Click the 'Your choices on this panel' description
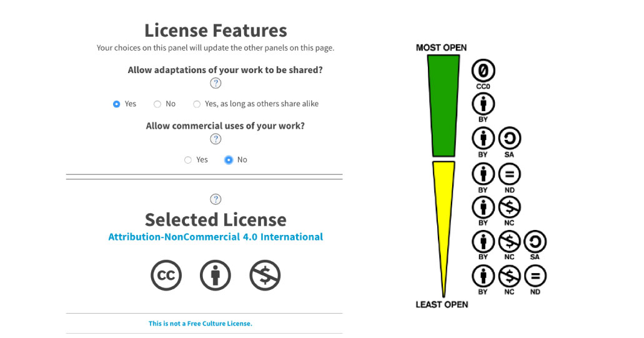This screenshot has height=338, width=644. (215, 47)
